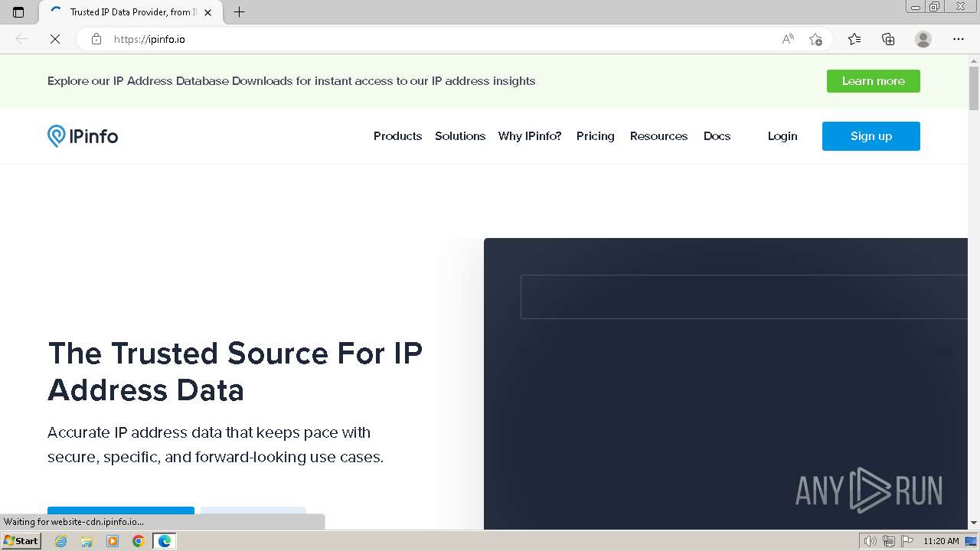This screenshot has width=980, height=551.
Task: Open the media player taskbar icon
Action: (113, 541)
